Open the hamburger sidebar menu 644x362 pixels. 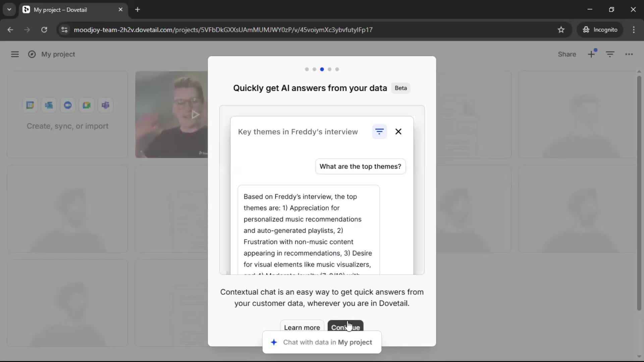pyautogui.click(x=15, y=54)
